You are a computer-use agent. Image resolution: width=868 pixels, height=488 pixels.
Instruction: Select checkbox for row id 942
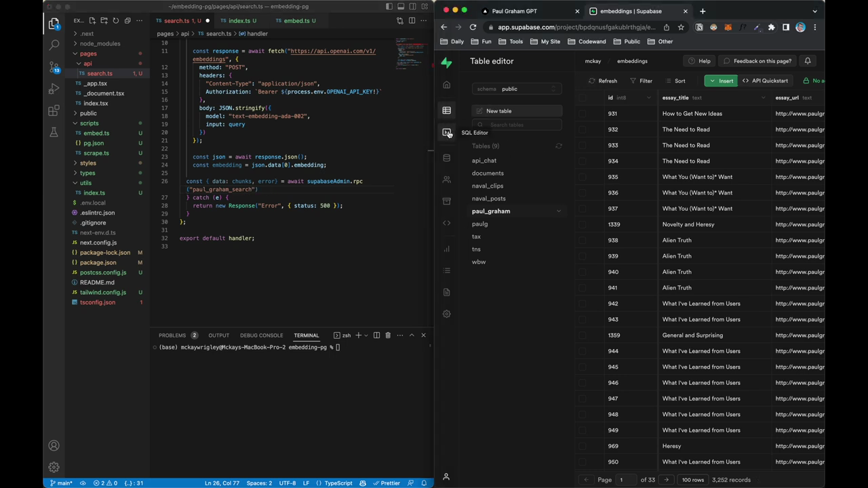click(x=582, y=304)
